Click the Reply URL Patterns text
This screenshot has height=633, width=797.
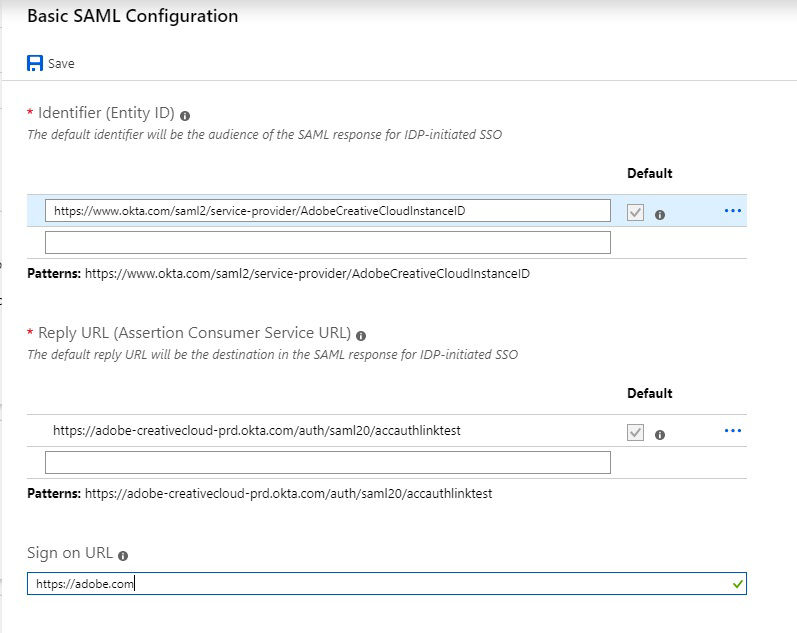click(288, 494)
